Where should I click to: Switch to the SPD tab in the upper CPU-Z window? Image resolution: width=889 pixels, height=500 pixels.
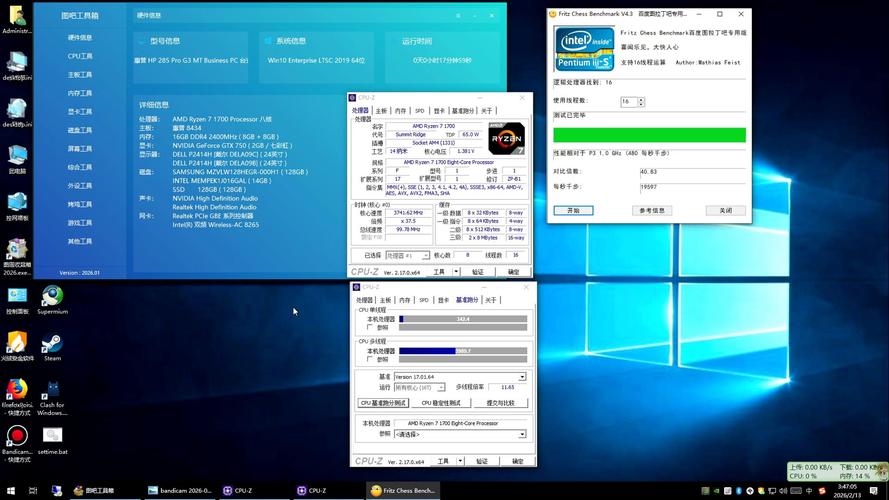419,111
